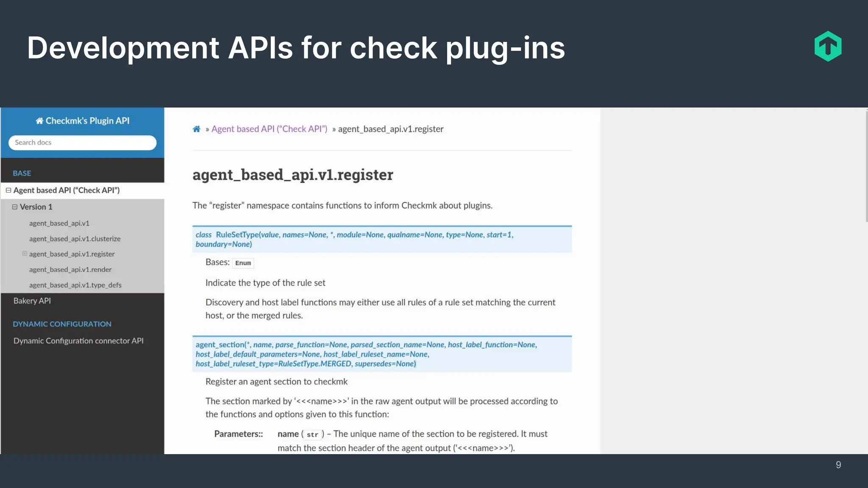The height and width of the screenshot is (488, 868).
Task: Click the slide number 9
Action: click(838, 465)
